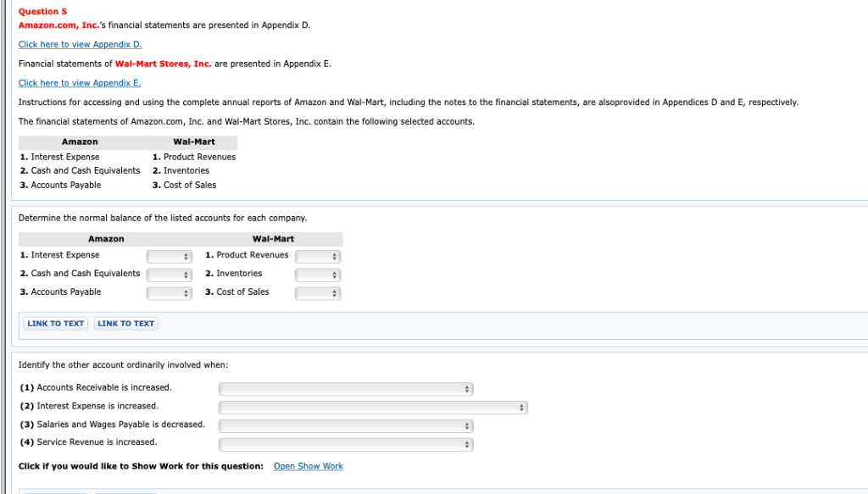
Task: Click the stepper arrows on Cost of Sales selector
Action: pyautogui.click(x=334, y=291)
